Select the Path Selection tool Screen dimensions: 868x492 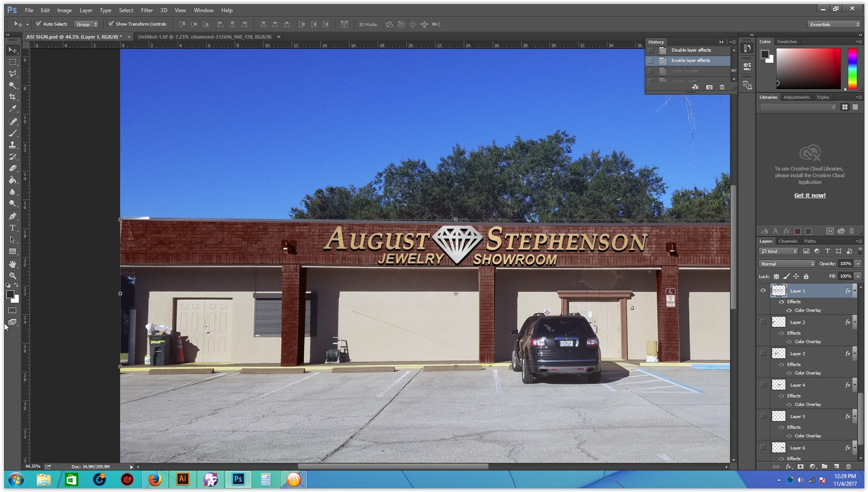click(13, 239)
